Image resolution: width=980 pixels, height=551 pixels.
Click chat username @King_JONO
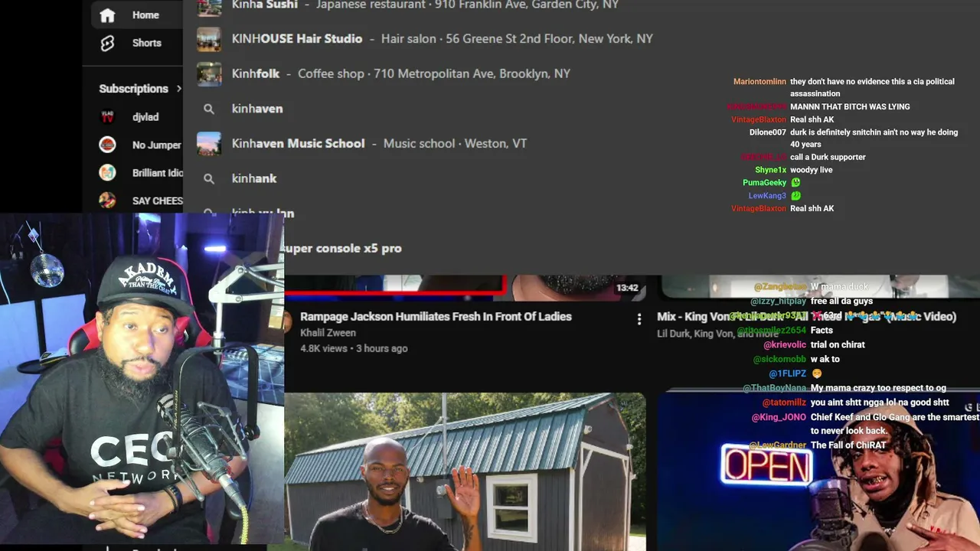coord(779,417)
